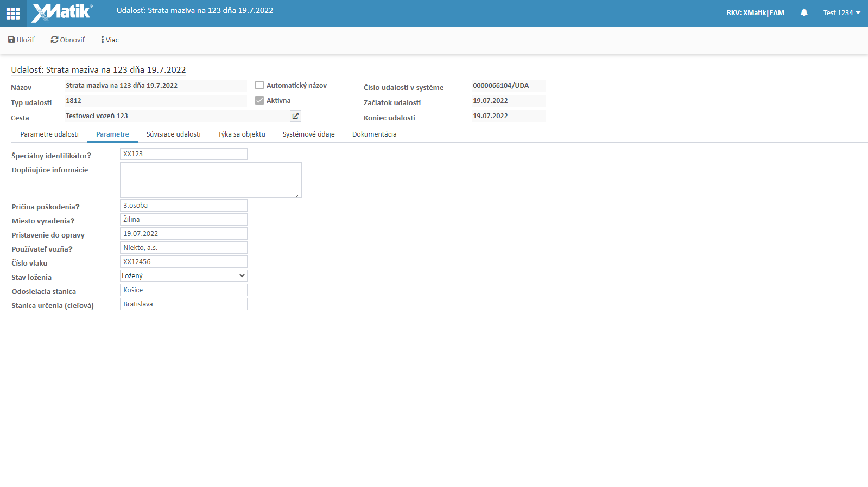Open the Súvisiace udalosti tab
The height and width of the screenshot is (487, 868).
pos(173,134)
